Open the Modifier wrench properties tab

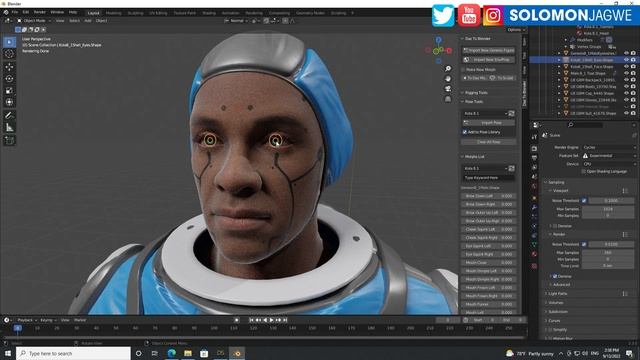[x=534, y=207]
